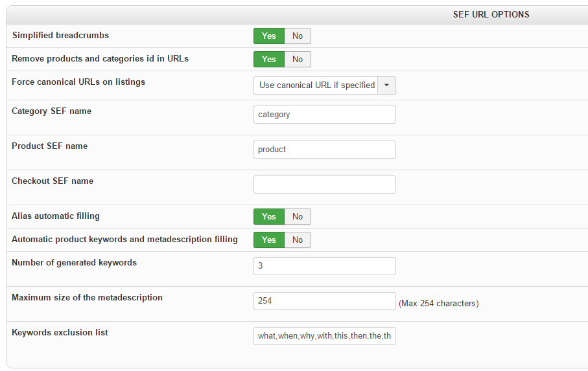This screenshot has width=588, height=371.
Task: Select Maximum size of metadescription field
Action: pyautogui.click(x=324, y=301)
